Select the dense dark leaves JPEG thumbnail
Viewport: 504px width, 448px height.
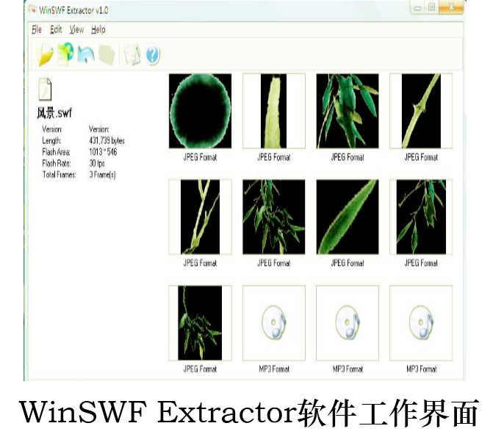point(274,217)
